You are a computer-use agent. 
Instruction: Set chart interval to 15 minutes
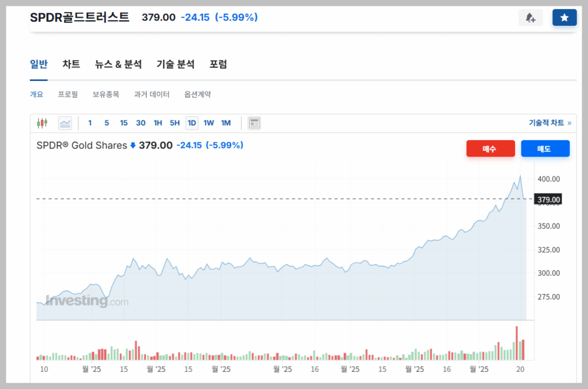123,123
